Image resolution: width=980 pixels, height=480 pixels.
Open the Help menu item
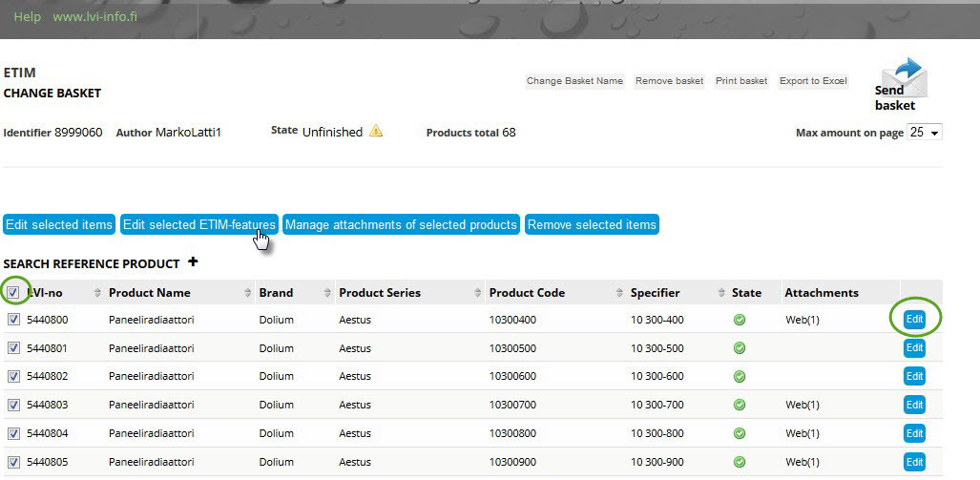click(27, 17)
